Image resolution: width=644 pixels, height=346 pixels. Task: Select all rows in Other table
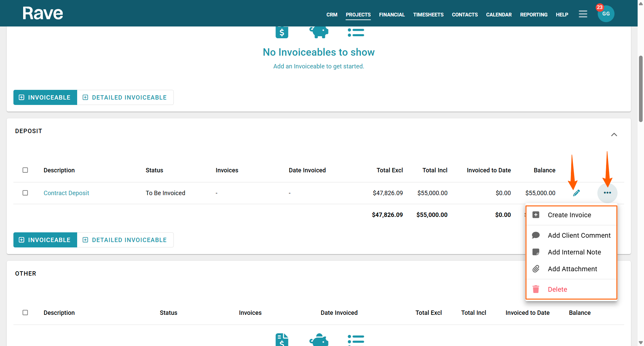pos(25,312)
